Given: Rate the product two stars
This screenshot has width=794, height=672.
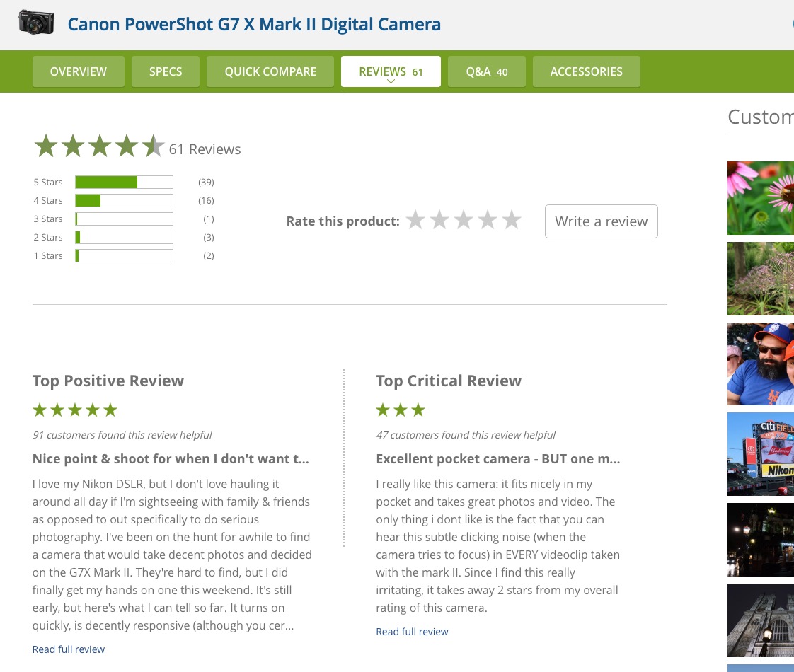Looking at the screenshot, I should coord(439,221).
